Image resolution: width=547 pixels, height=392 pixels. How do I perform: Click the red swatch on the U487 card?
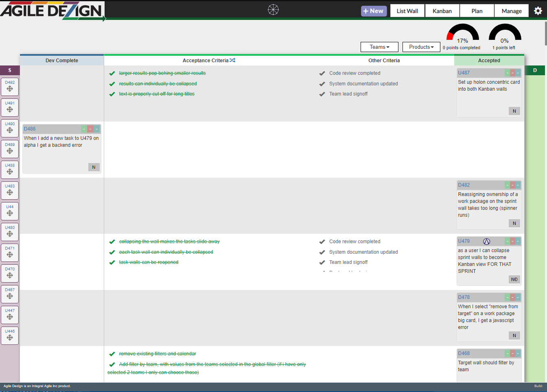[512, 73]
